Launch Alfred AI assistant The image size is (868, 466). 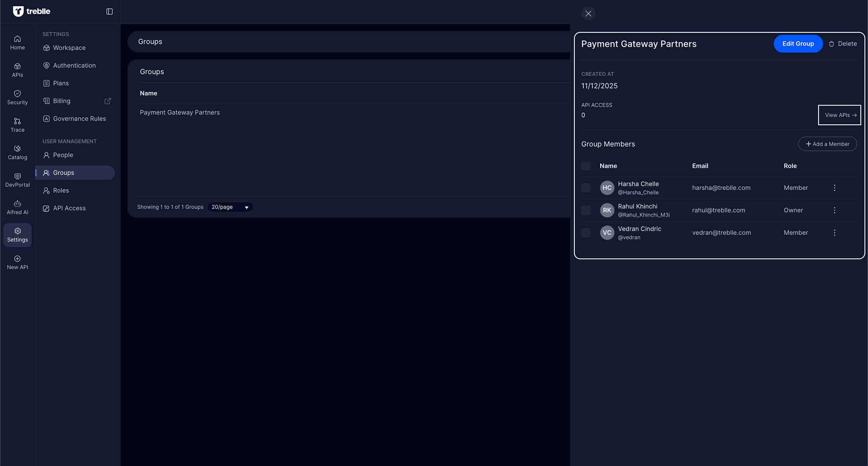click(x=17, y=207)
